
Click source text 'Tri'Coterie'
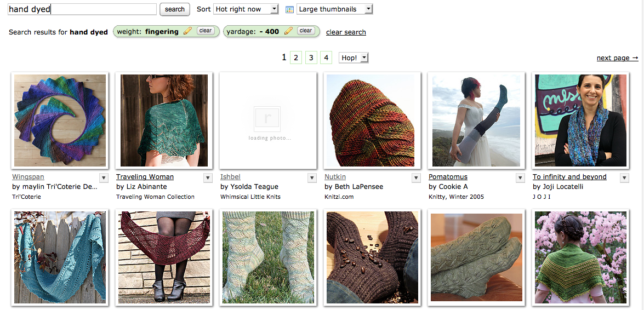click(x=27, y=197)
